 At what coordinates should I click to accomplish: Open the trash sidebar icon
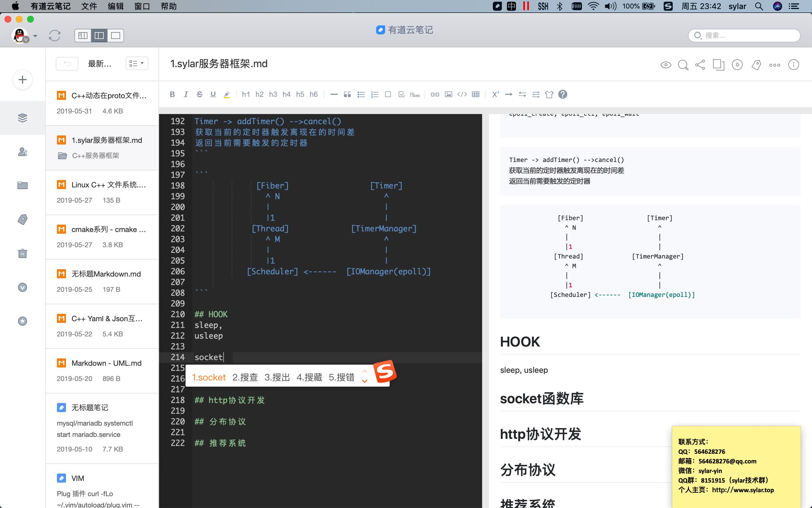(23, 253)
